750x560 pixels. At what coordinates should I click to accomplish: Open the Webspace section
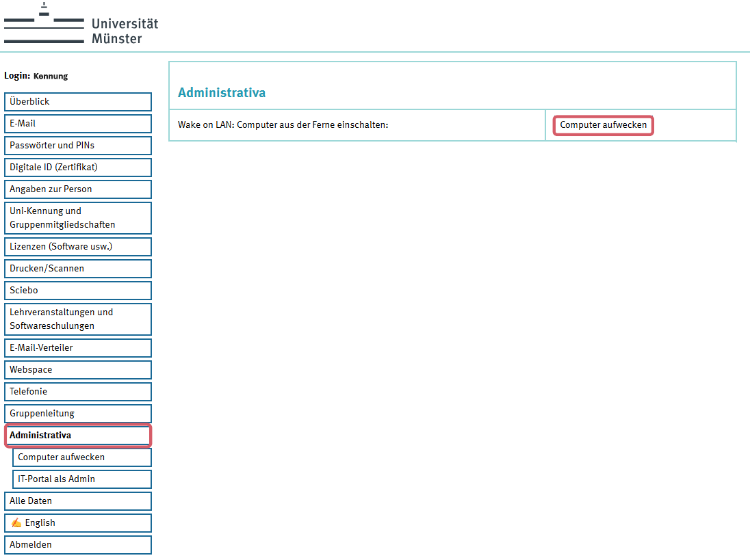tap(77, 370)
